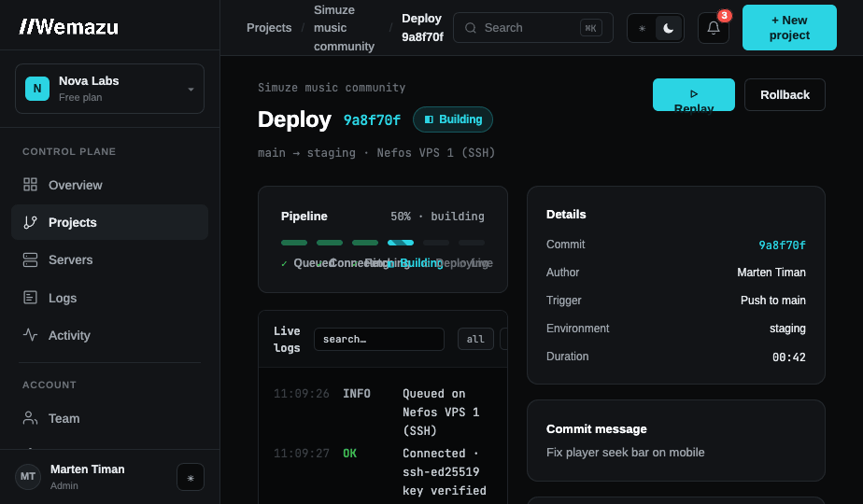Click the Overview grid icon

tap(30, 185)
